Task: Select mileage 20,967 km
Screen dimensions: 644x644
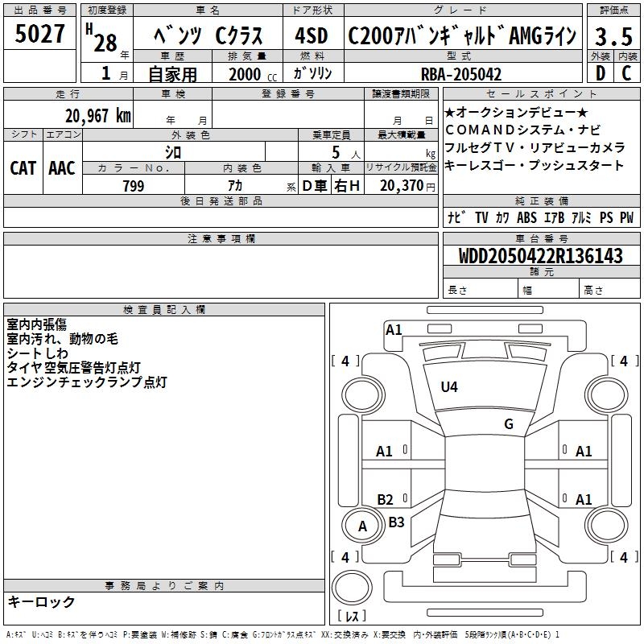Action: pyautogui.click(x=98, y=116)
